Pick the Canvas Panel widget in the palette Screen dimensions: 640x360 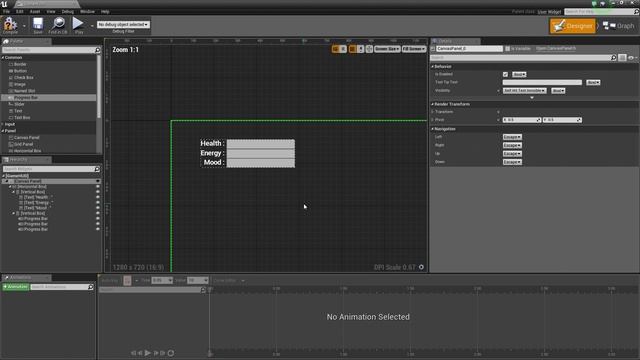pos(27,137)
